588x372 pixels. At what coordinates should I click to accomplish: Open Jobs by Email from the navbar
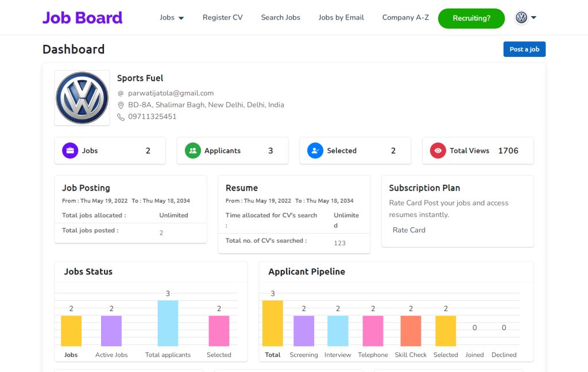click(x=341, y=18)
